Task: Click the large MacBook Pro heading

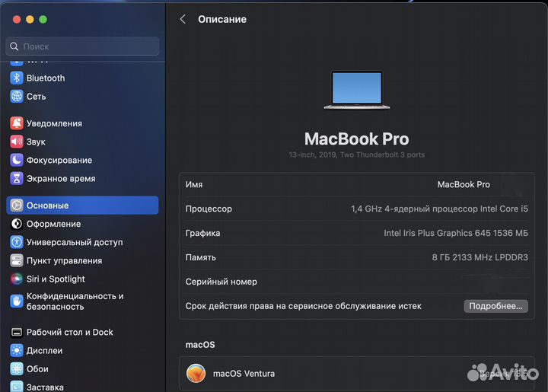Action: point(356,139)
